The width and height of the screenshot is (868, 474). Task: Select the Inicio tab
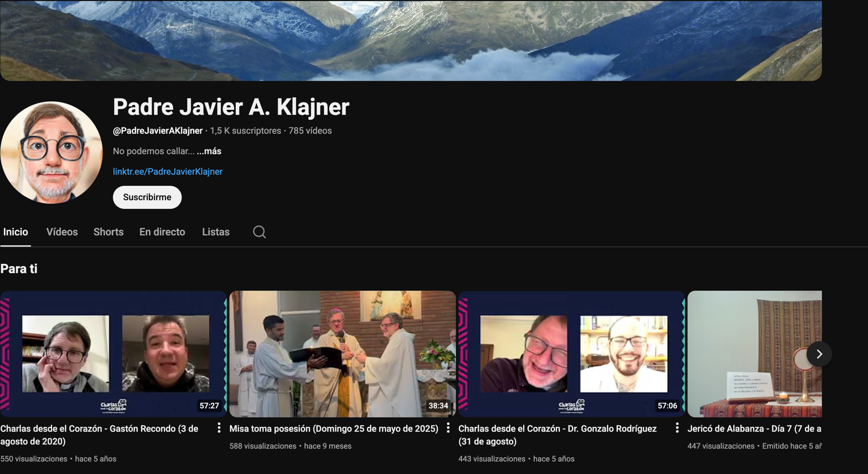(16, 232)
